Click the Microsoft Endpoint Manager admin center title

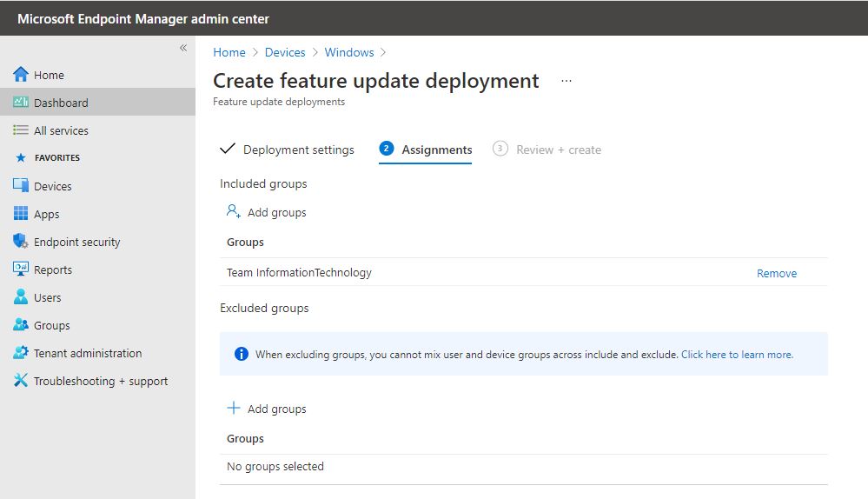click(143, 19)
